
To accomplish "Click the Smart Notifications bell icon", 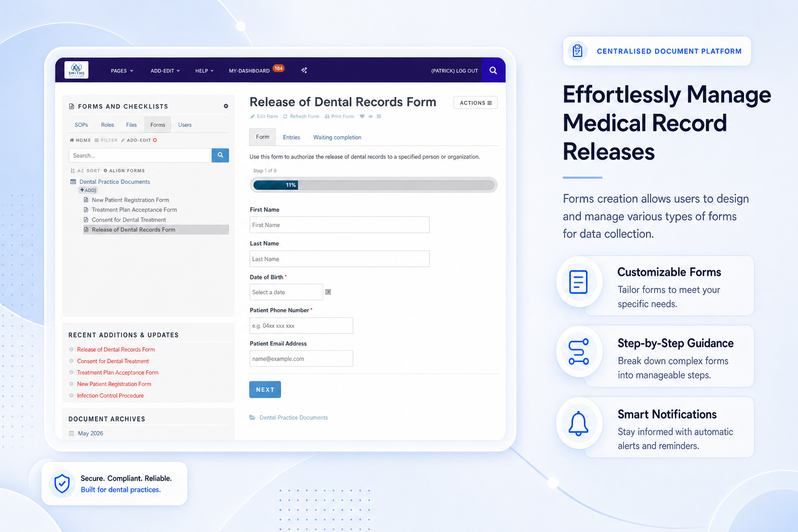I will 578,423.
